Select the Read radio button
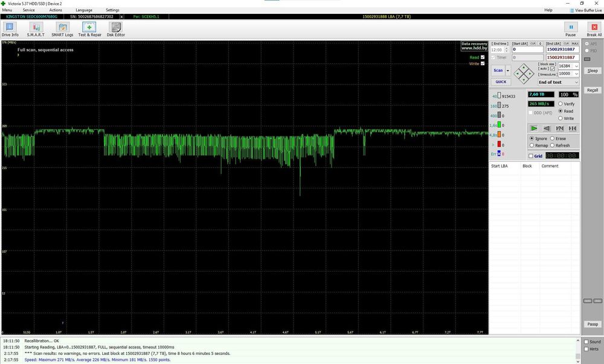The width and height of the screenshot is (604, 364). [x=561, y=111]
